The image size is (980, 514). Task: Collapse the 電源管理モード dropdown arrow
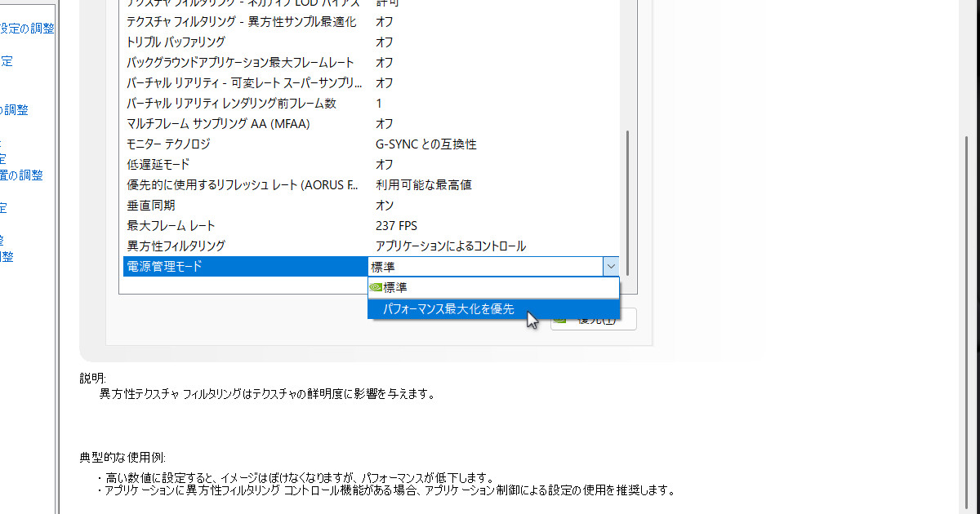pos(610,266)
